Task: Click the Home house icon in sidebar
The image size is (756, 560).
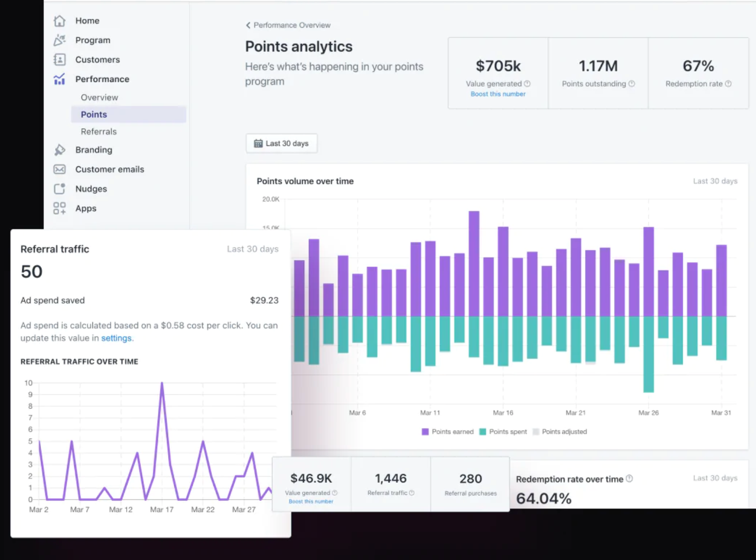Action: click(60, 21)
